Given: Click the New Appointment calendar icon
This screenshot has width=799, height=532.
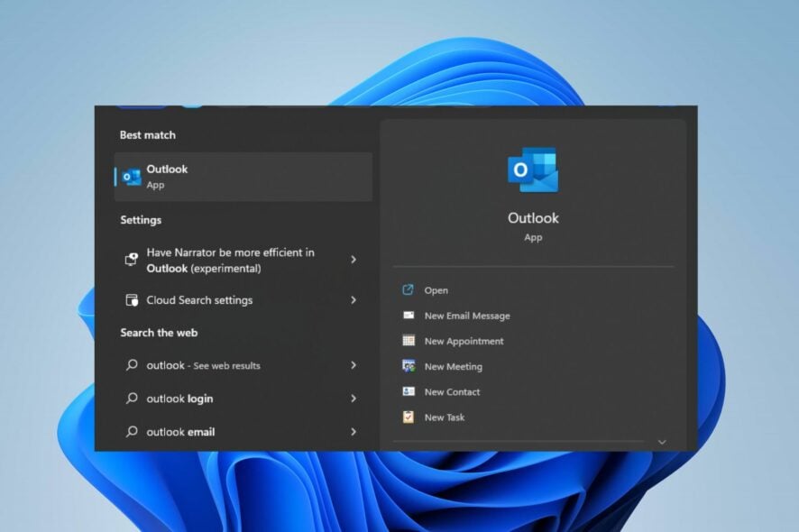Looking at the screenshot, I should coord(408,341).
